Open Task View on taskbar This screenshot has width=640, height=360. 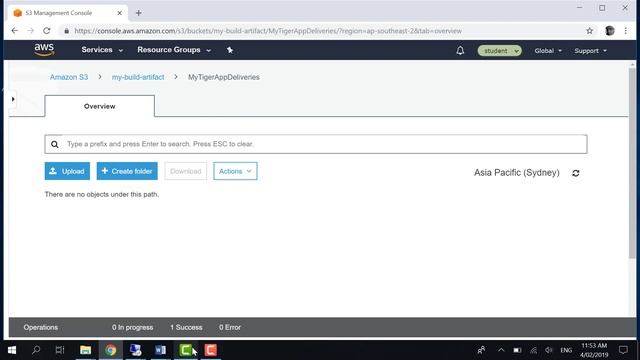60,350
